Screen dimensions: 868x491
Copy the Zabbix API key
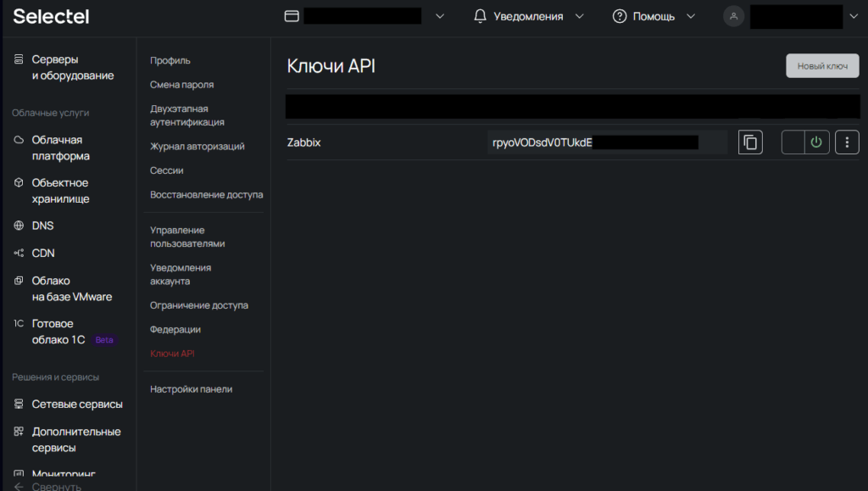750,142
